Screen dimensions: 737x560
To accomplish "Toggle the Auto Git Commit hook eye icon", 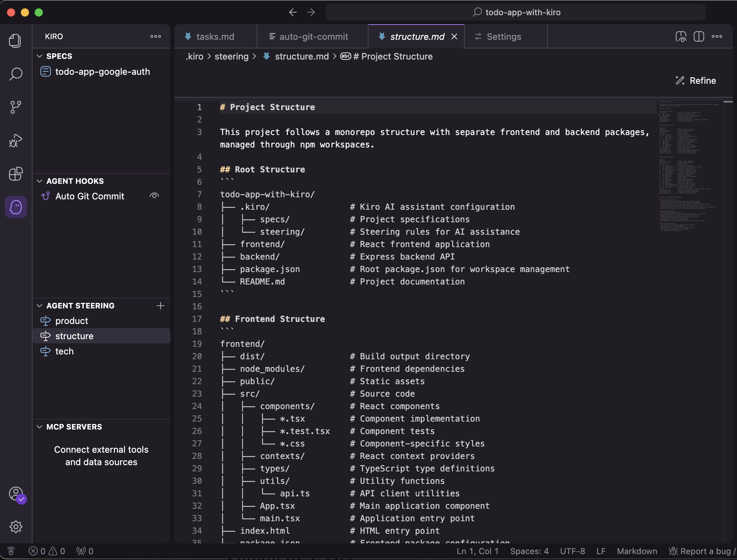I will point(154,196).
